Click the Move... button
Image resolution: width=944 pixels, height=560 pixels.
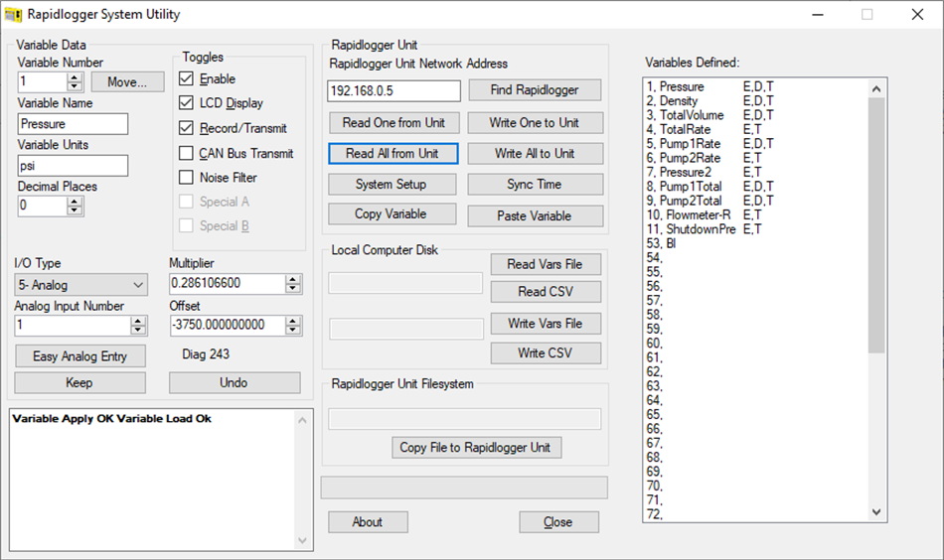pyautogui.click(x=127, y=81)
